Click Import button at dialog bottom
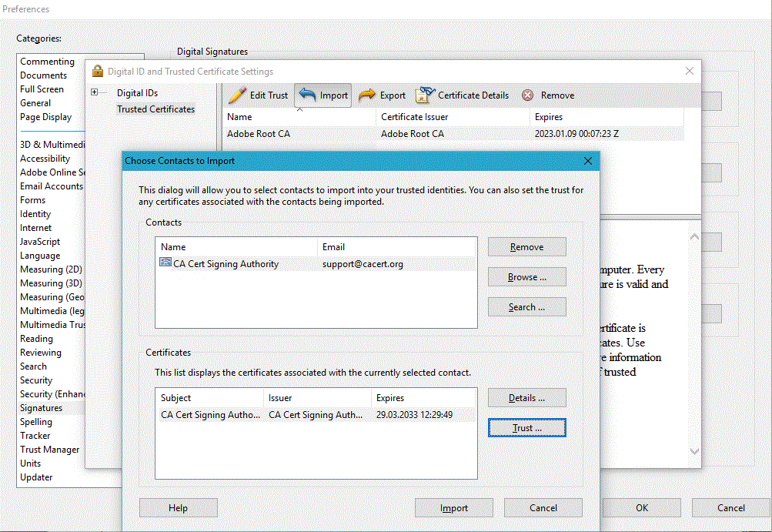Screen dimensions: 772x532 (453, 508)
